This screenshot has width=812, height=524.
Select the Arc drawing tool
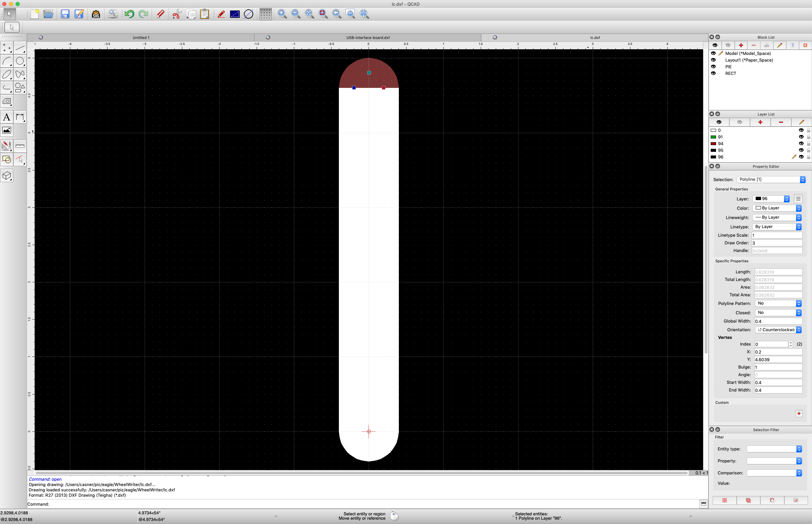tap(7, 61)
